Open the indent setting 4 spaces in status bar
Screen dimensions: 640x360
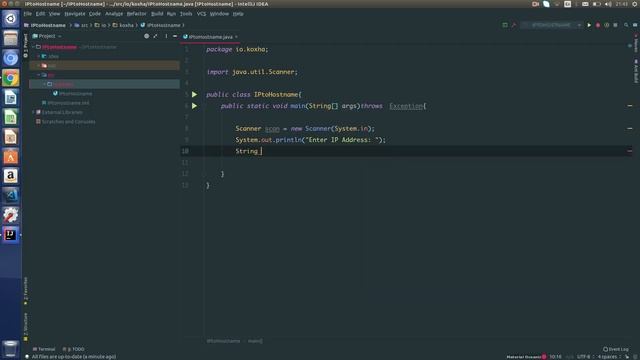pyautogui.click(x=607, y=357)
